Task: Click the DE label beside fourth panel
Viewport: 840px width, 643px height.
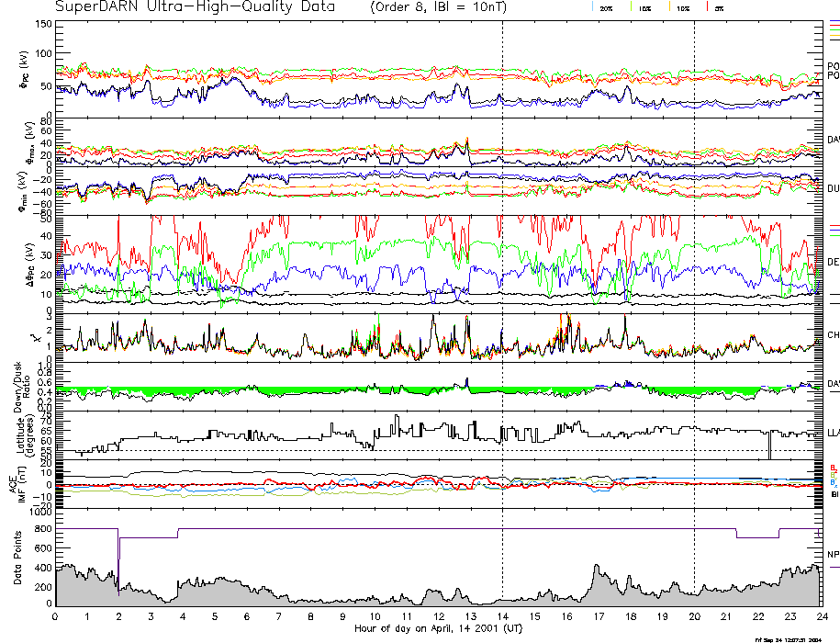Action: click(833, 262)
